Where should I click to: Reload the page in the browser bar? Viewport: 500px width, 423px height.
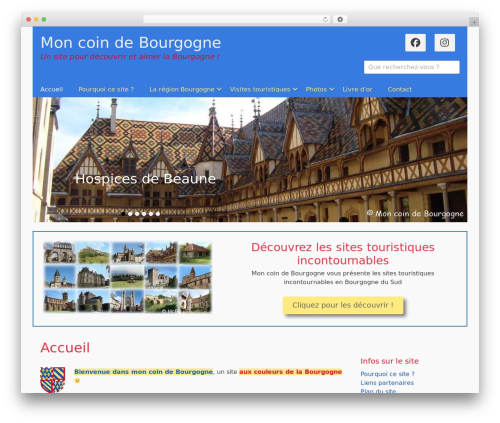coord(325,19)
